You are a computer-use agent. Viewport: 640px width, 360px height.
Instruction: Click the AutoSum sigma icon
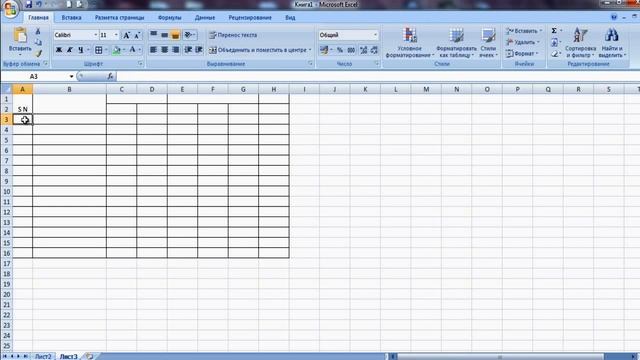point(554,31)
